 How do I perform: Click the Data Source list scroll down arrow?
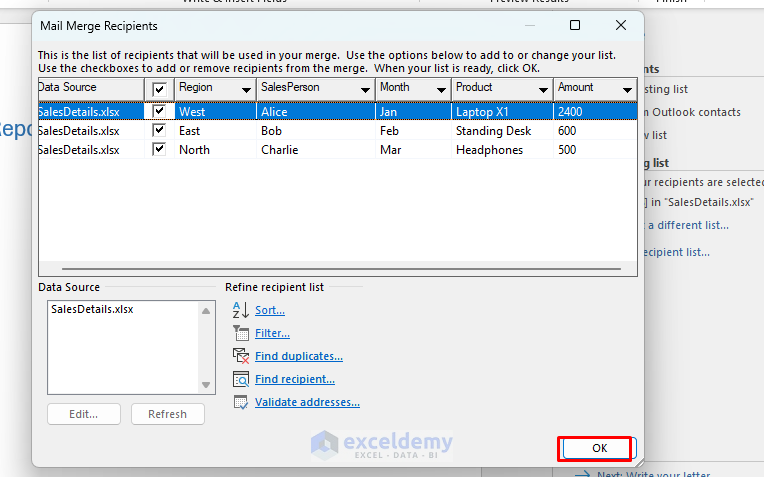(x=206, y=385)
